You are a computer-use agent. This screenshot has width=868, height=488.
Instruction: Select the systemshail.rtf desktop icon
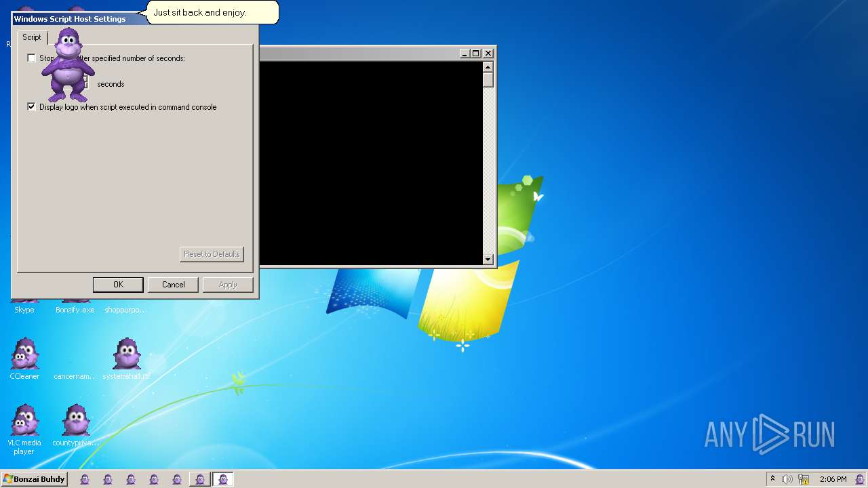[x=127, y=359]
